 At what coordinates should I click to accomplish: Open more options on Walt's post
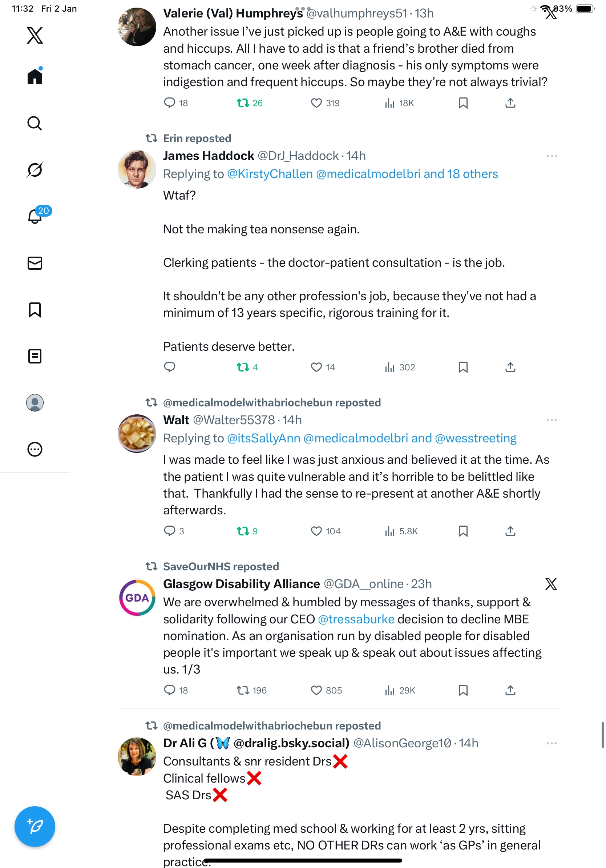(x=551, y=420)
